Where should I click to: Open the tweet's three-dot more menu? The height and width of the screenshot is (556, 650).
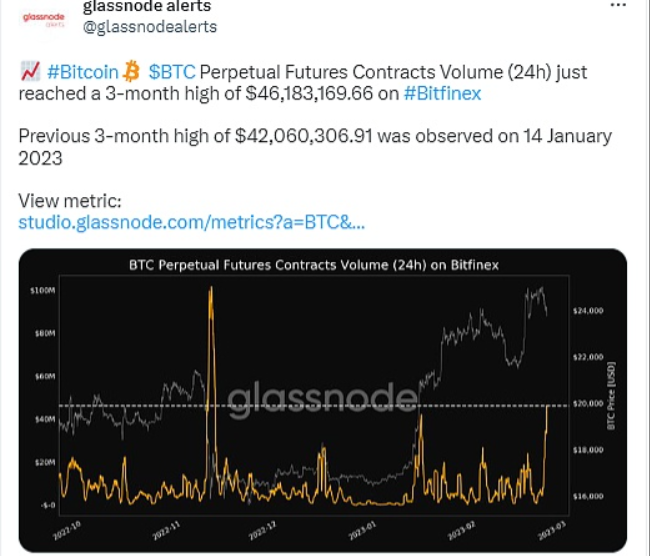point(618,6)
